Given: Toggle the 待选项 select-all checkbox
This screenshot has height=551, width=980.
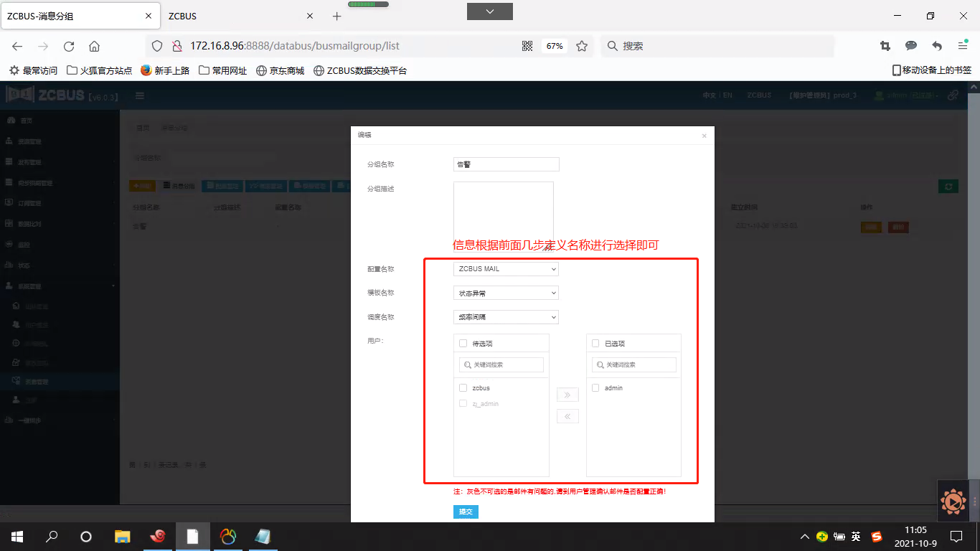Looking at the screenshot, I should tap(463, 344).
